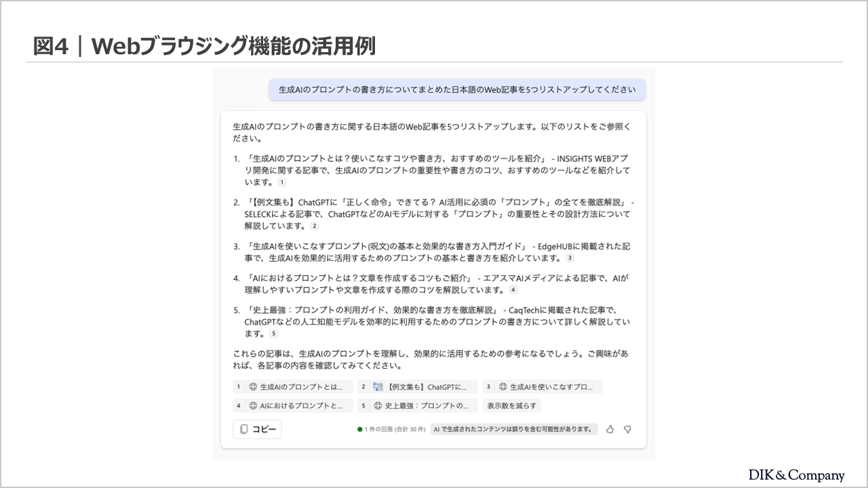
Task: Click the copy icon inside コピー button
Action: [x=244, y=429]
